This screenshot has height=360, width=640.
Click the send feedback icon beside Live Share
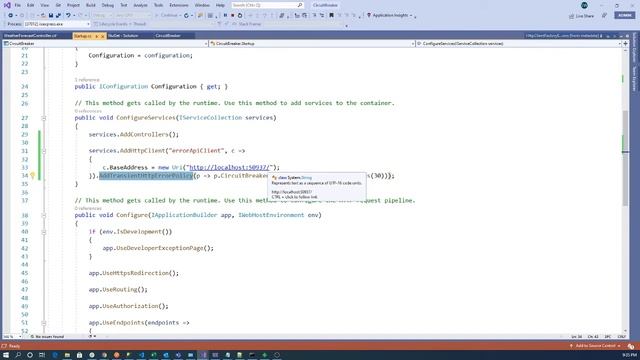point(604,15)
